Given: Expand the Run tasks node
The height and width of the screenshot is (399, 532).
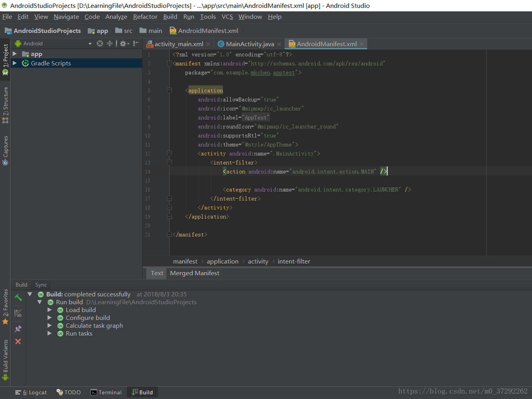Looking at the screenshot, I should pos(49,333).
